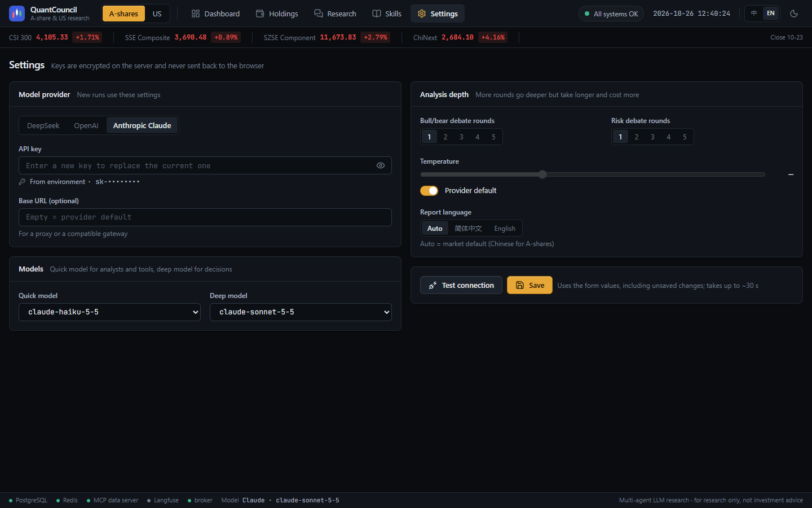This screenshot has height=508, width=812.
Task: Set report language to Auto
Action: pos(435,229)
